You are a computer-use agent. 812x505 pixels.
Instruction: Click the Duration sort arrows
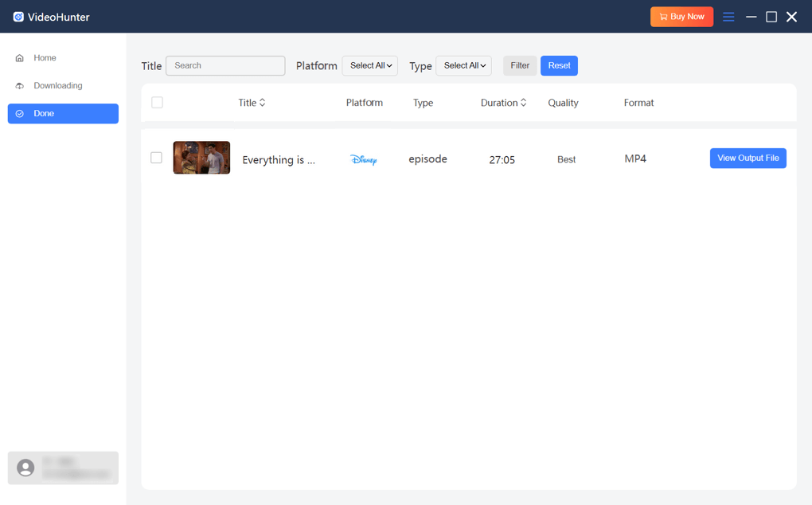[524, 103]
